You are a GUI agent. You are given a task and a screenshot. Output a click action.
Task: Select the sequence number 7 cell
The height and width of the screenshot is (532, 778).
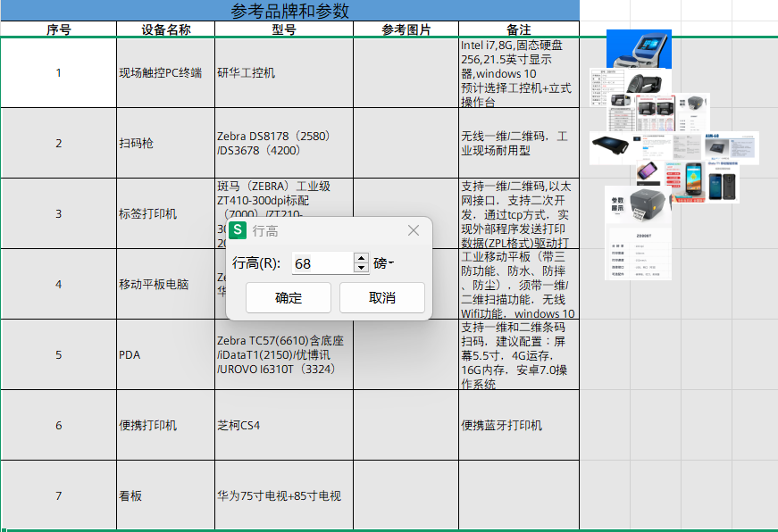coord(59,495)
